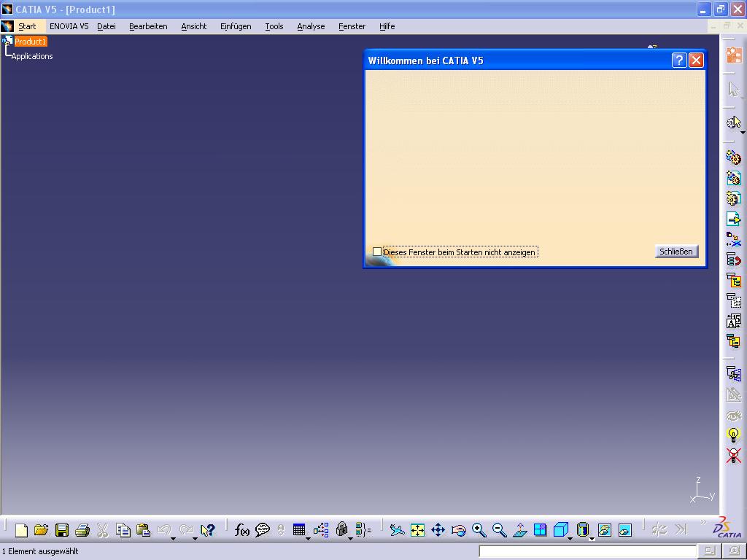Screen dimensions: 747x560
Task: Open the ENOVIA V5 menu
Action: click(x=69, y=26)
